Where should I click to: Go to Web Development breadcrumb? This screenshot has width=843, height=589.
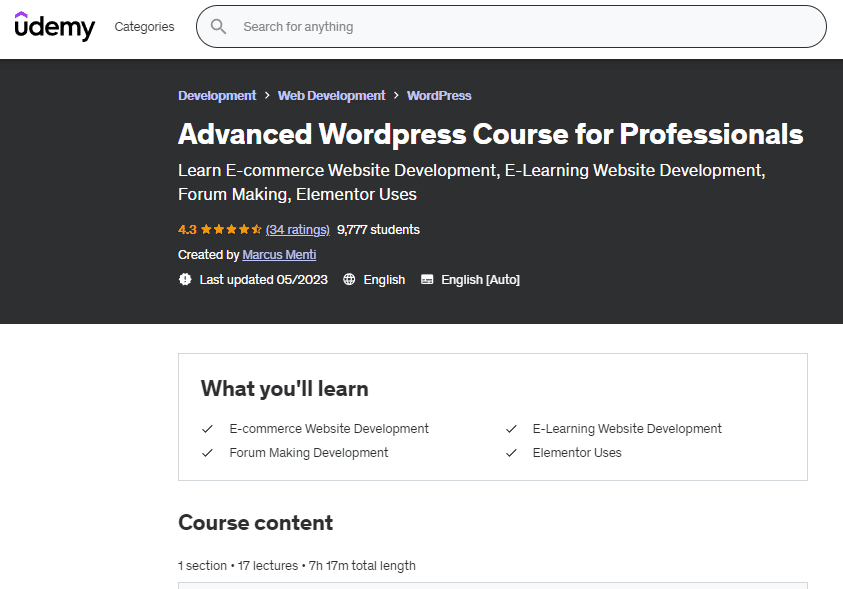(x=331, y=96)
